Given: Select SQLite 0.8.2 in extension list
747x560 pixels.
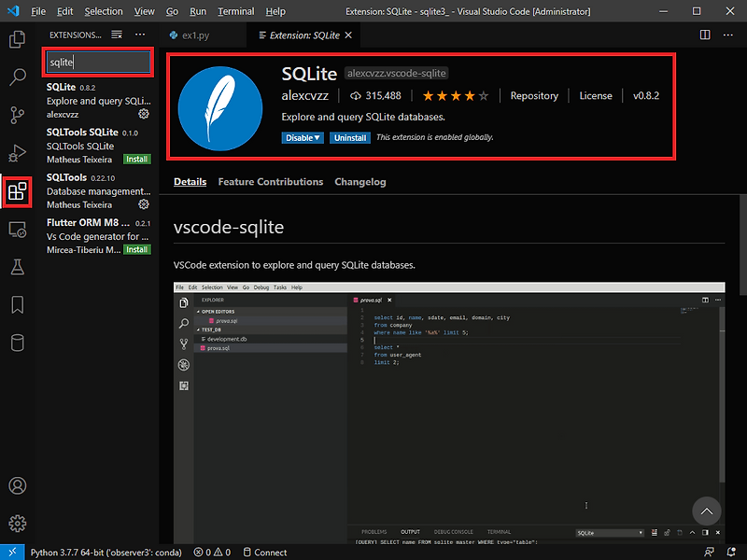Looking at the screenshot, I should point(98,101).
